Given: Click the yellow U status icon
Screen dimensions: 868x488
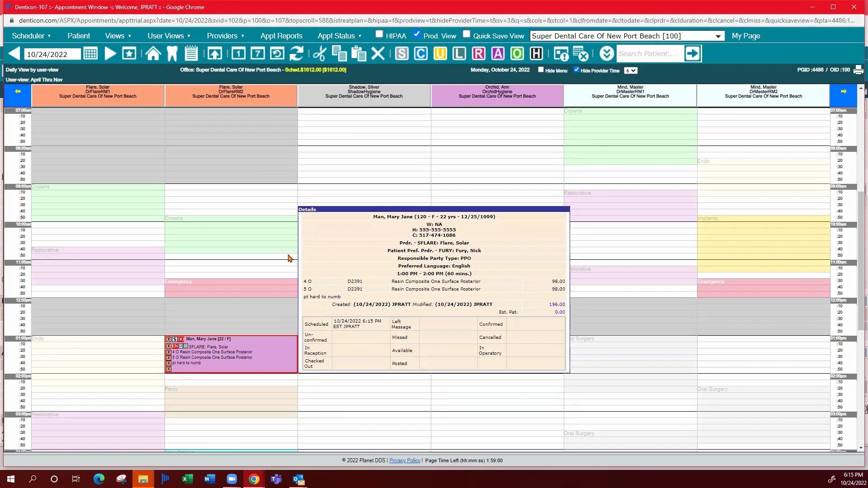Looking at the screenshot, I should (x=440, y=54).
